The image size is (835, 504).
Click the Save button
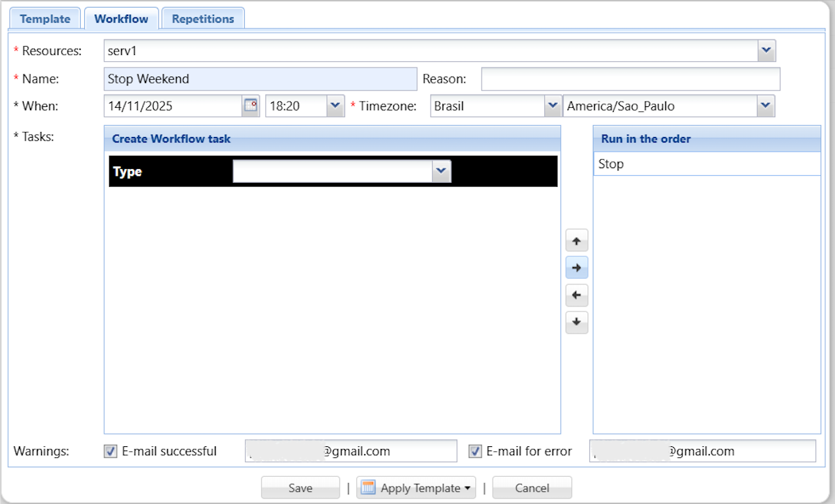(x=300, y=488)
